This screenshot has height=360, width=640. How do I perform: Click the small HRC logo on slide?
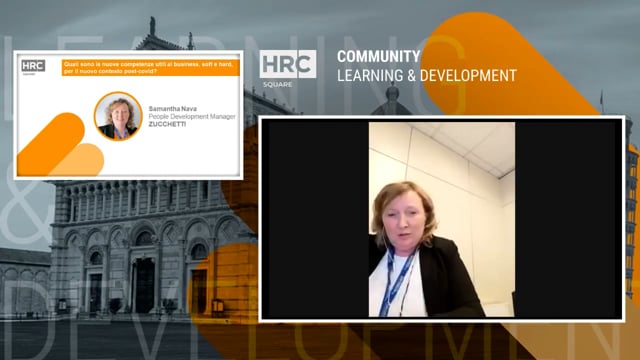(33, 67)
